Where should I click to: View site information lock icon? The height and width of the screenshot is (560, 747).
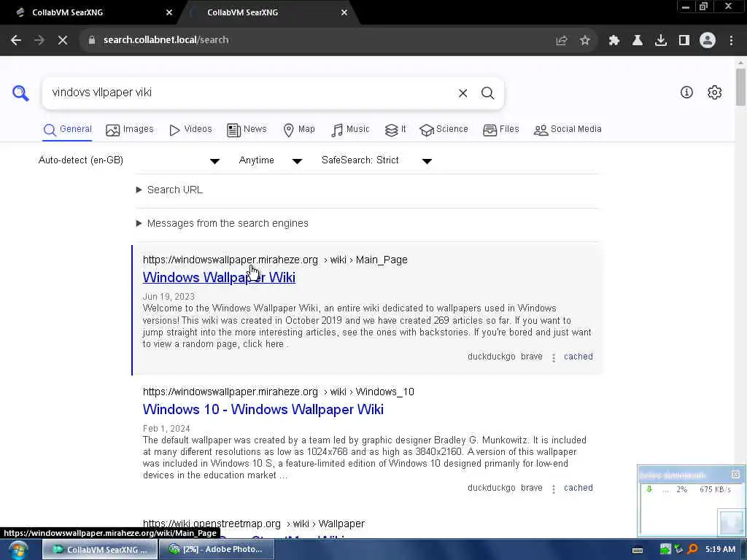pos(92,40)
